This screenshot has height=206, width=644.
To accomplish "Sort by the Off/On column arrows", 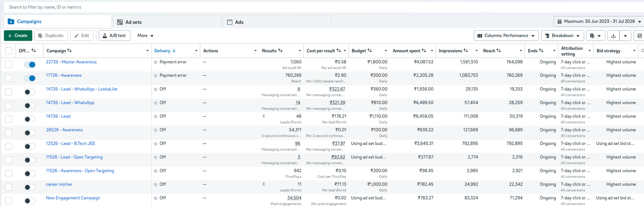I will [x=33, y=51].
